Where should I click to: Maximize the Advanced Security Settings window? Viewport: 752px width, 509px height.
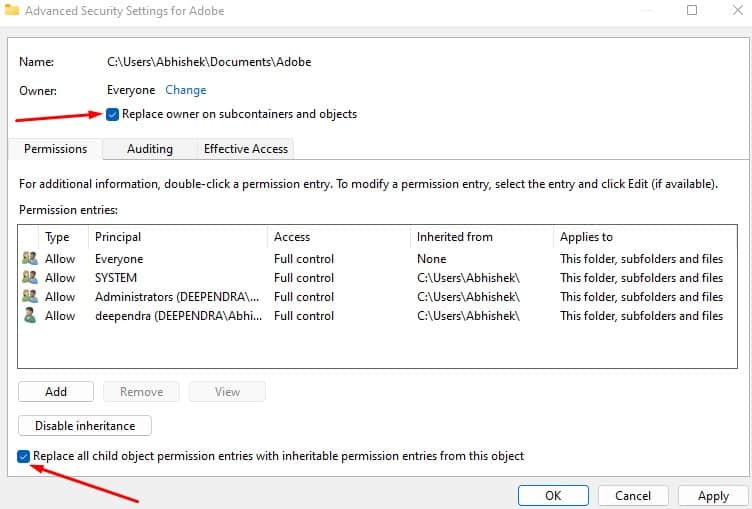click(x=692, y=10)
